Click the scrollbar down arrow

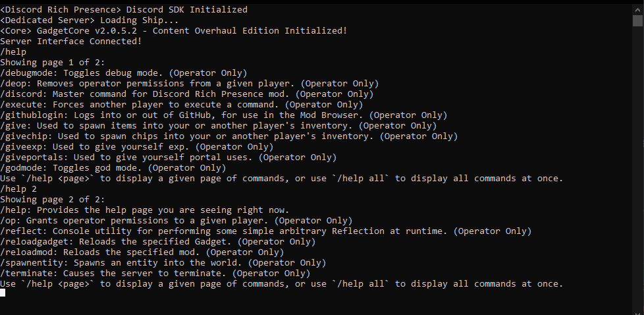(637, 309)
